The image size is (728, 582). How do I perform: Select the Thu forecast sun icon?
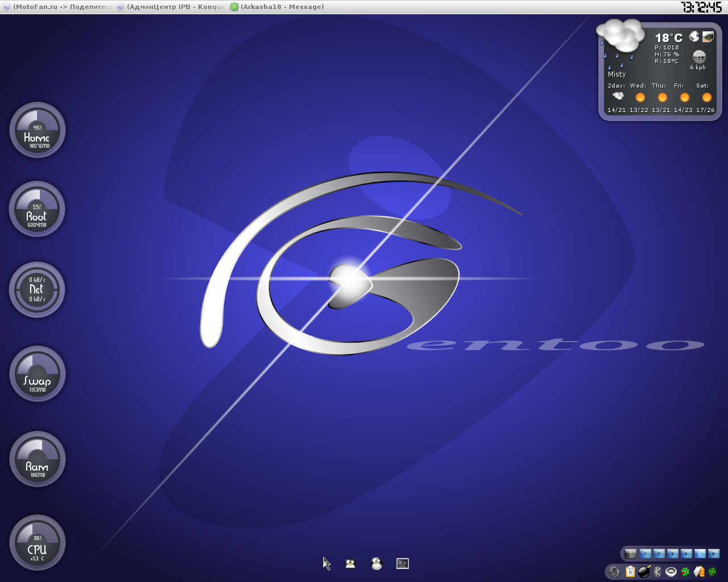(663, 97)
